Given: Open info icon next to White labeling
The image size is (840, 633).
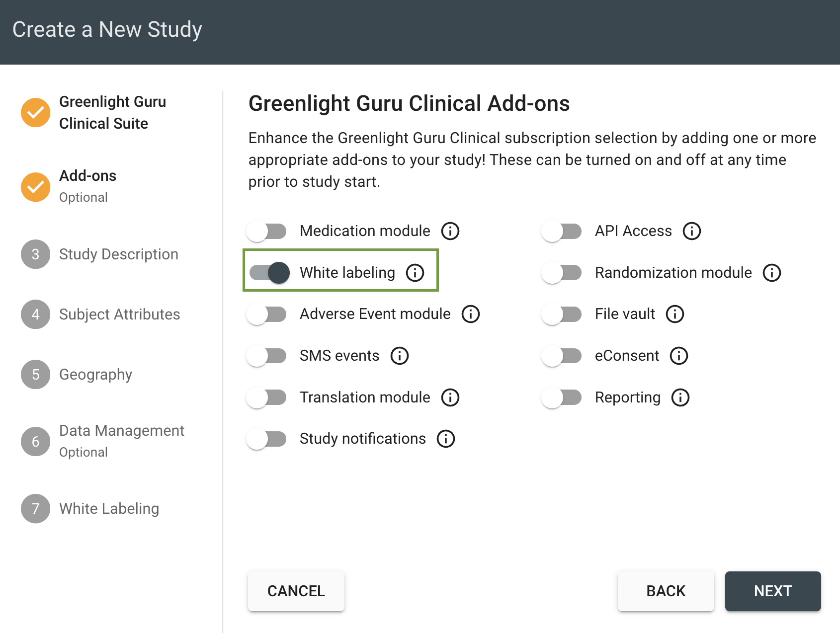Looking at the screenshot, I should click(x=415, y=273).
